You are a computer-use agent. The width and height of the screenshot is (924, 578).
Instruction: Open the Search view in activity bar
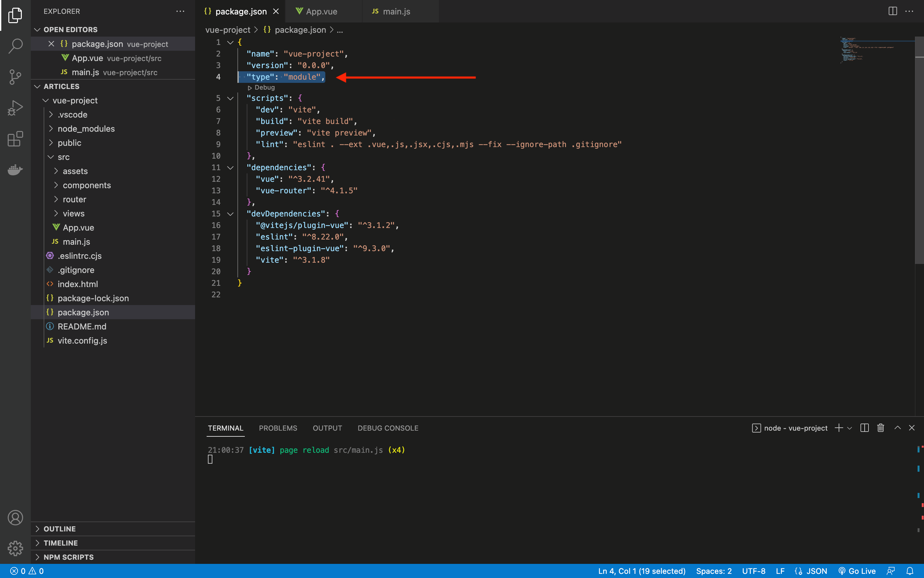[15, 46]
